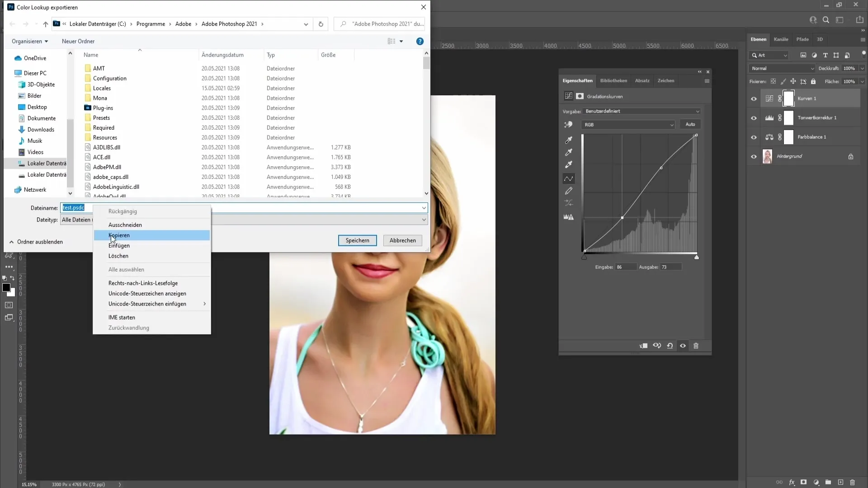This screenshot has height=488, width=868.
Task: Expand the Dateityp dropdown in save dialog
Action: click(x=425, y=219)
